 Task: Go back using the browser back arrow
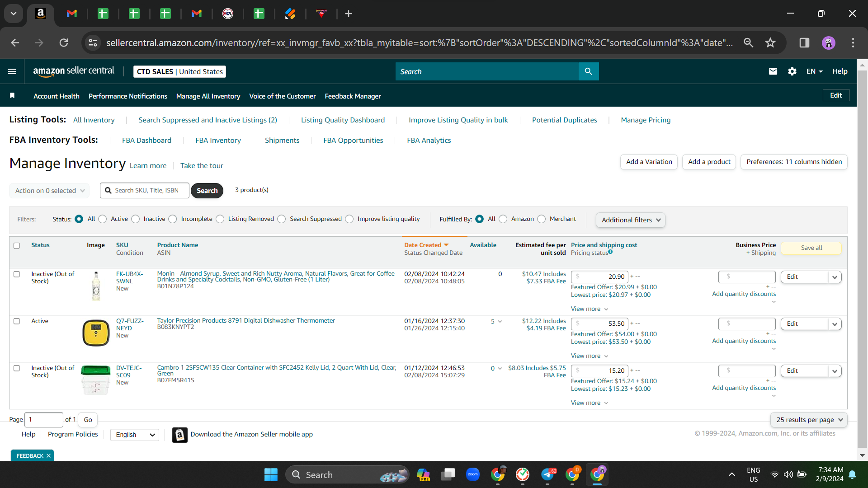(15, 43)
